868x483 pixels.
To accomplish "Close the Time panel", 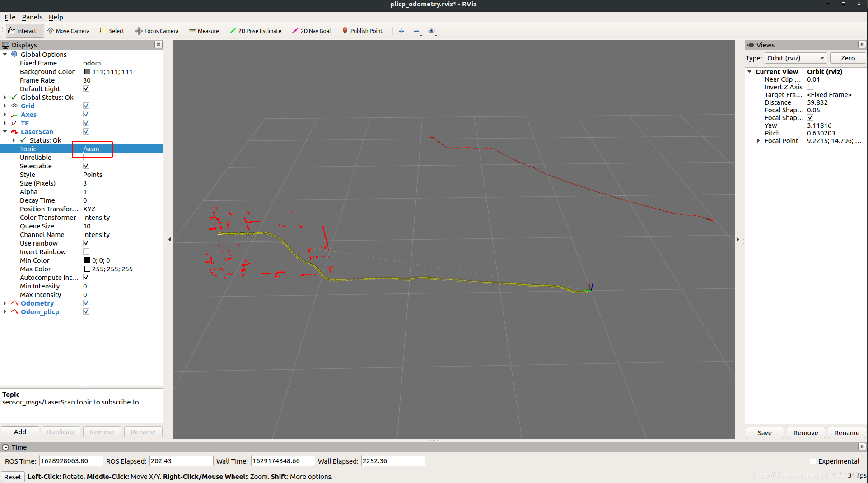I will click(862, 446).
